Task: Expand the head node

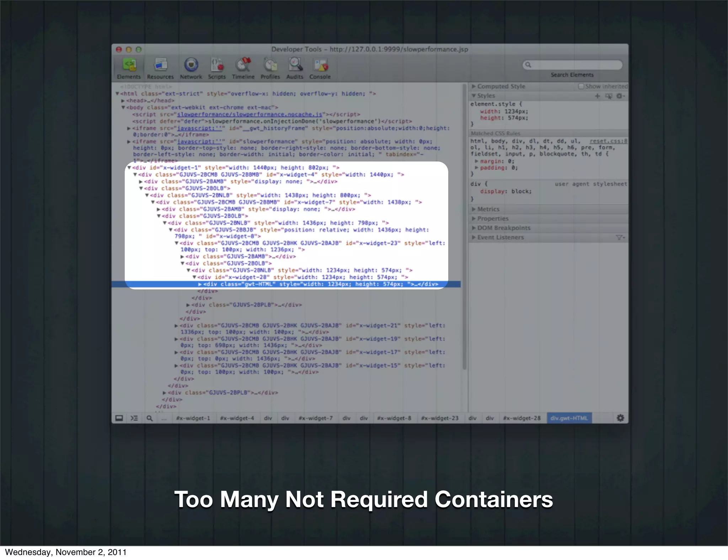Action: click(123, 101)
